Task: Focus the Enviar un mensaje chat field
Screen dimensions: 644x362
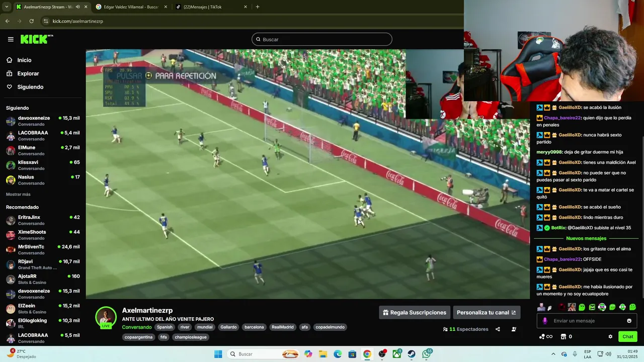Action: pyautogui.click(x=587, y=321)
